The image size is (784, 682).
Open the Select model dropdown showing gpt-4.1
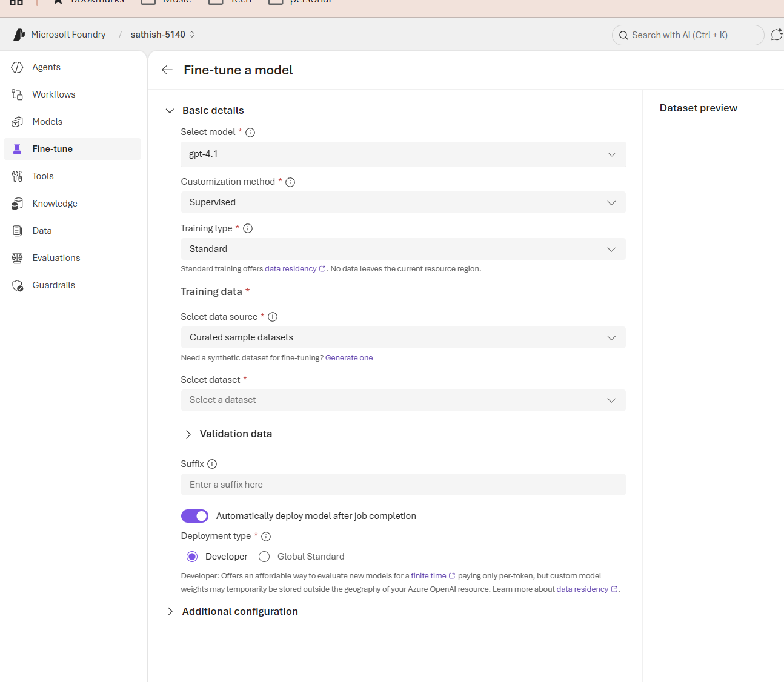[x=403, y=154]
